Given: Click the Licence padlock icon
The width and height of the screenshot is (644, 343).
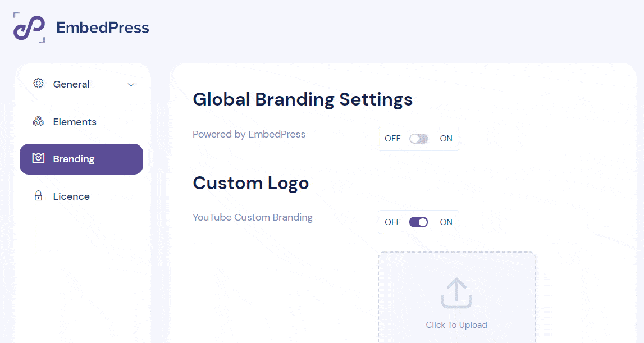Looking at the screenshot, I should pyautogui.click(x=38, y=195).
